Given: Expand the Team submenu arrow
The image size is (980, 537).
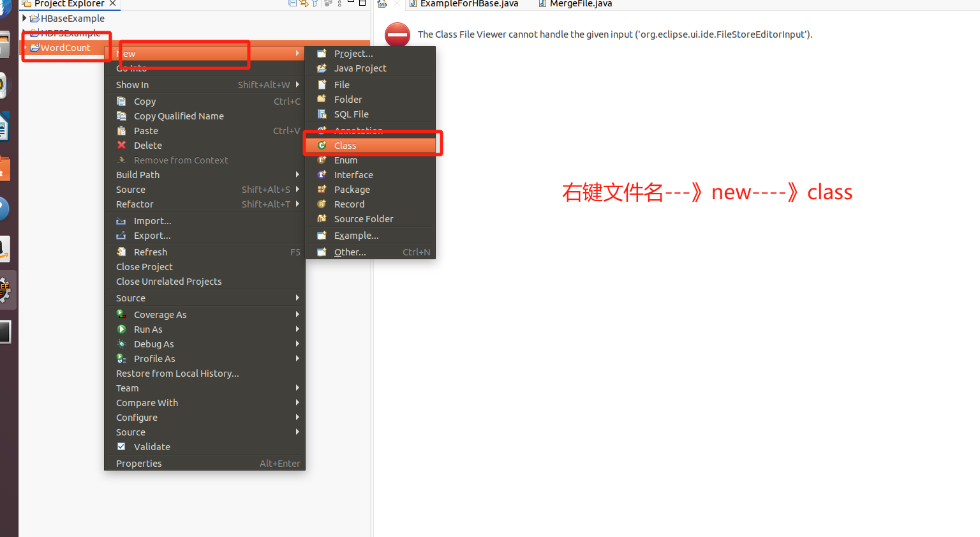Looking at the screenshot, I should pos(297,388).
